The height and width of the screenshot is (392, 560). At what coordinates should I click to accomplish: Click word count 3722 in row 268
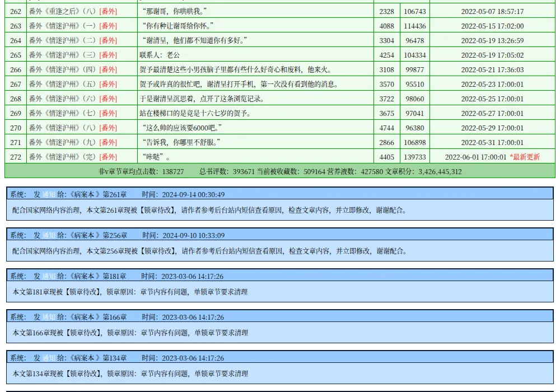[x=387, y=99]
